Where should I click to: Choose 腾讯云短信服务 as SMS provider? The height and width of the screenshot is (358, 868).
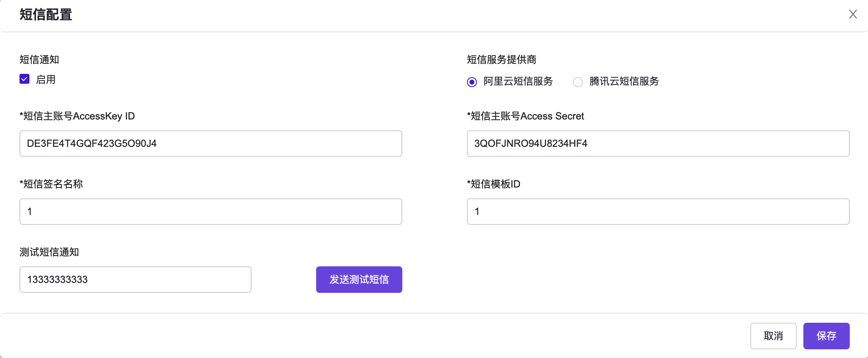578,82
